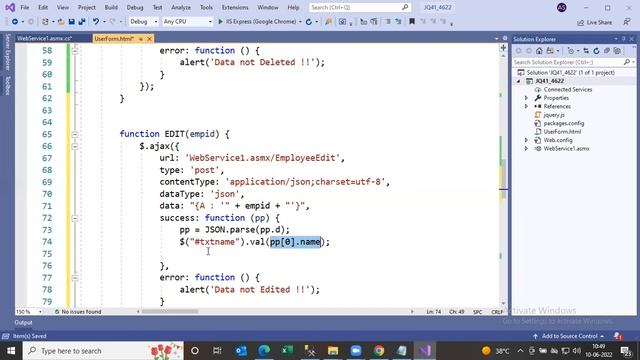This screenshot has width=640, height=360.
Task: Expand the Properties node
Action: pyautogui.click(x=527, y=98)
